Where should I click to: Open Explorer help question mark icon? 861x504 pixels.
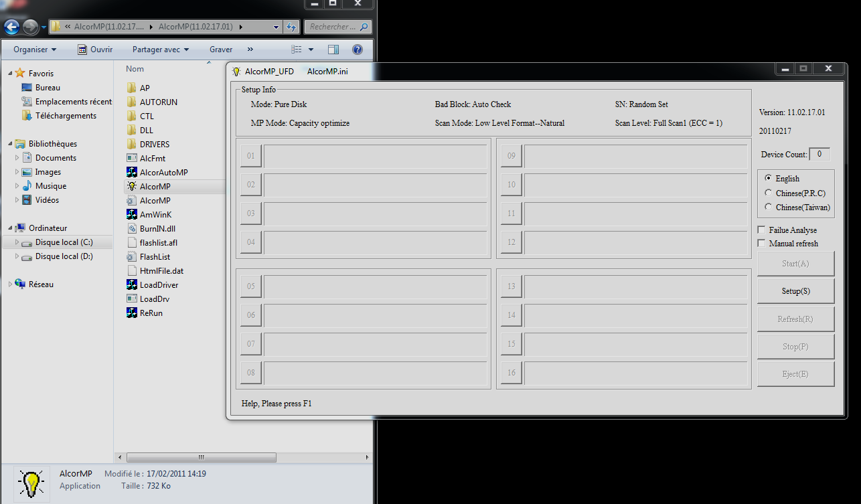(x=358, y=50)
